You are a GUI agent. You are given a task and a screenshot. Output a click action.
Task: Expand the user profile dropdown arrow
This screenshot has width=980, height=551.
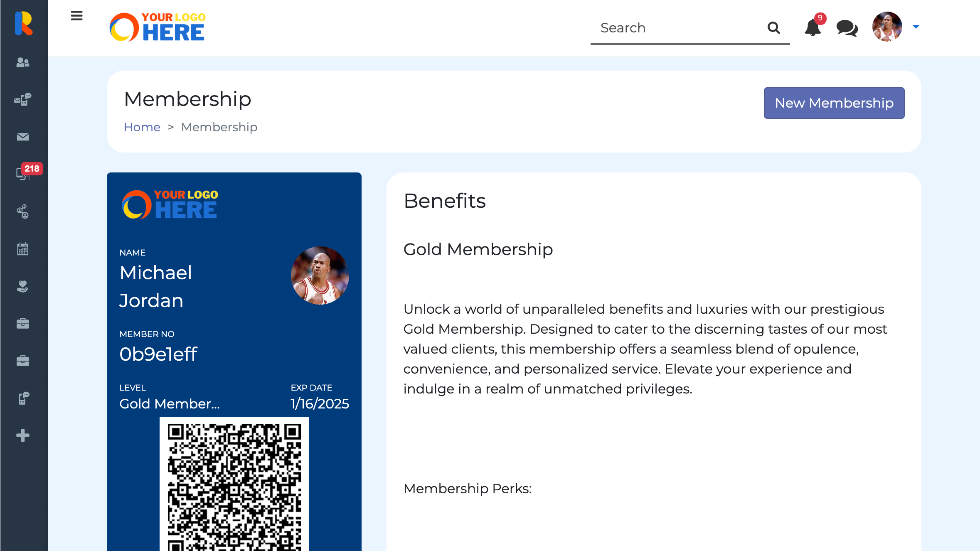[x=916, y=27]
